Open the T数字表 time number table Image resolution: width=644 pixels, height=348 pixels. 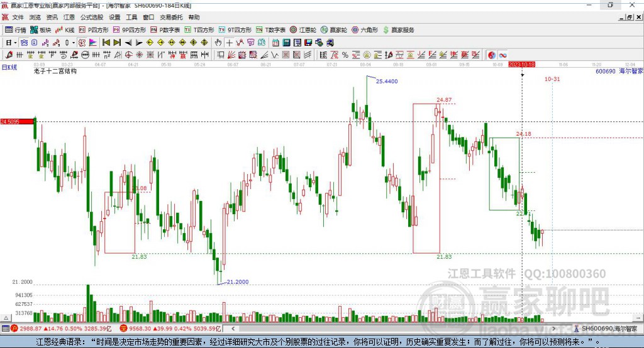pyautogui.click(x=270, y=30)
